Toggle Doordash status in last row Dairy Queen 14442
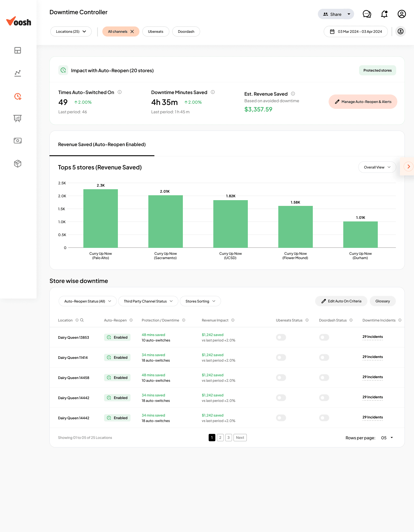414x532 pixels. [324, 418]
